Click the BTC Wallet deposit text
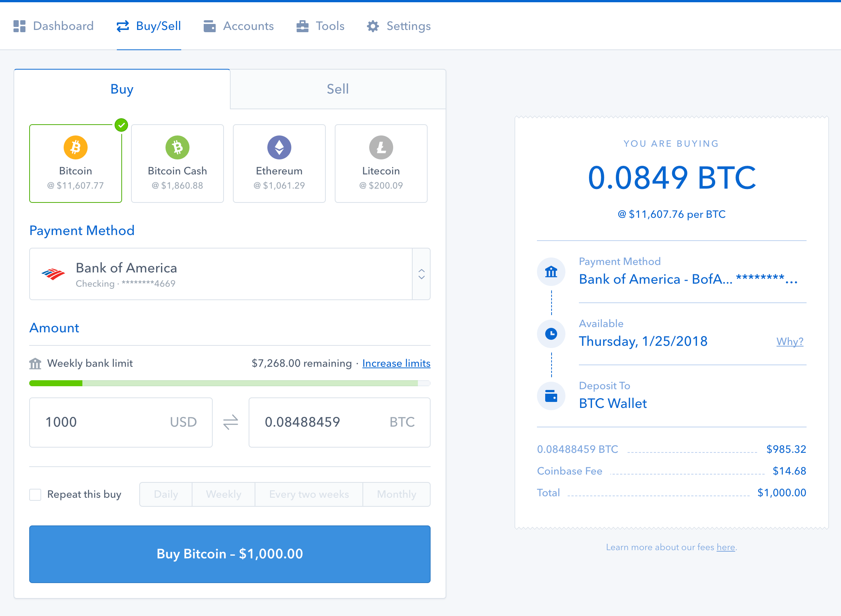This screenshot has height=616, width=841. click(x=613, y=403)
